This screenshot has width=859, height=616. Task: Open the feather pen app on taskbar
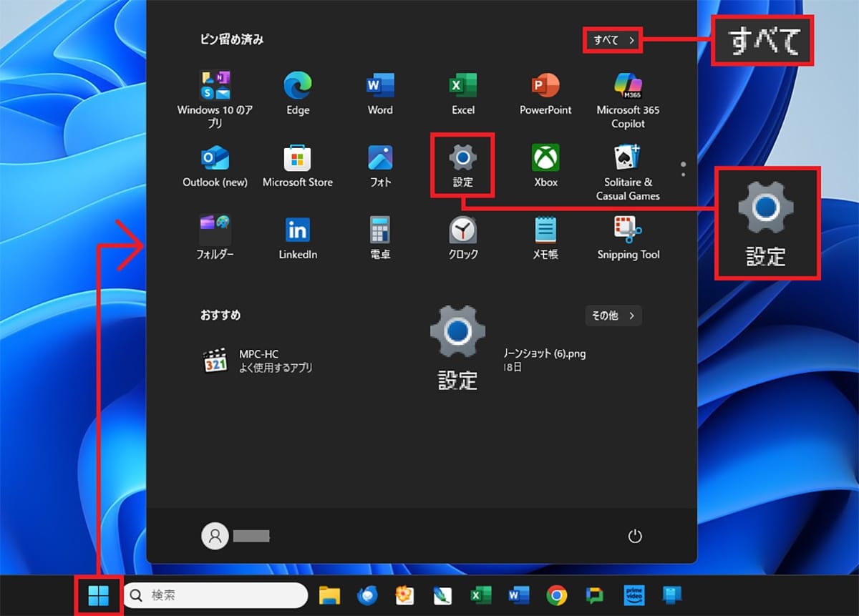coord(443,595)
